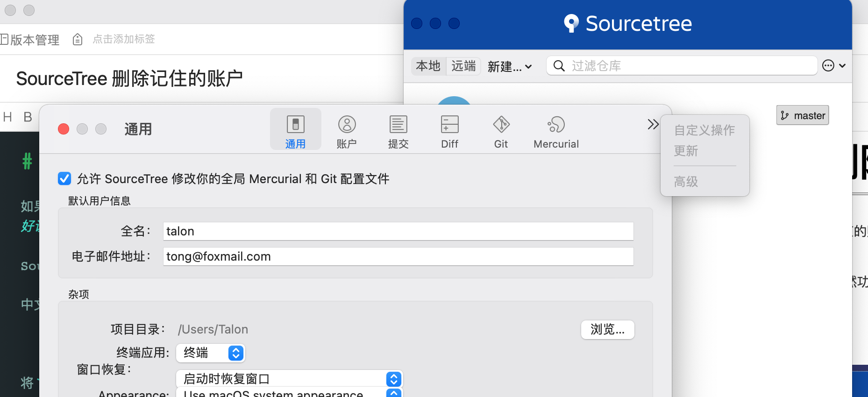The image size is (868, 397).
Task: Toggle allowing SourceTree to modify global config
Action: (64, 178)
